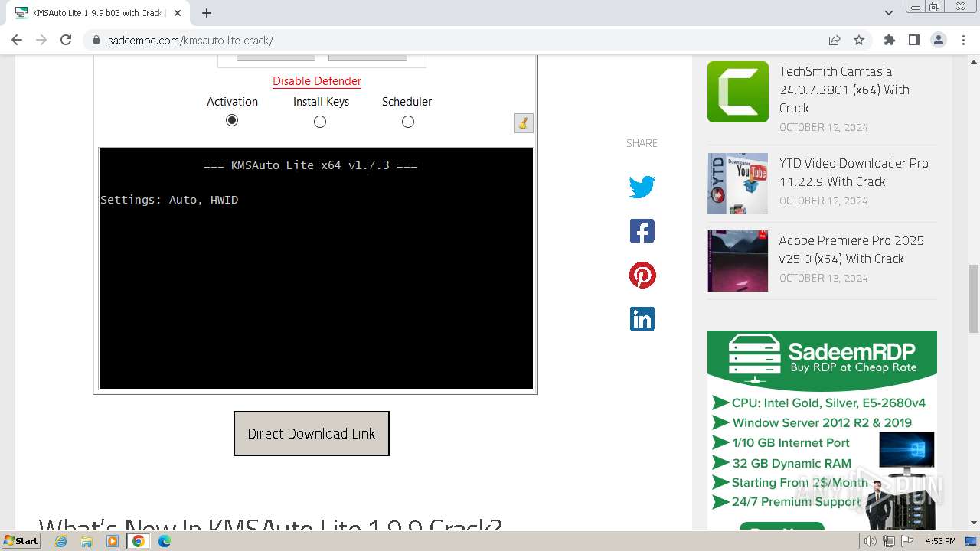Click the 4:53 PM clock
The width and height of the screenshot is (980, 551).
[941, 541]
